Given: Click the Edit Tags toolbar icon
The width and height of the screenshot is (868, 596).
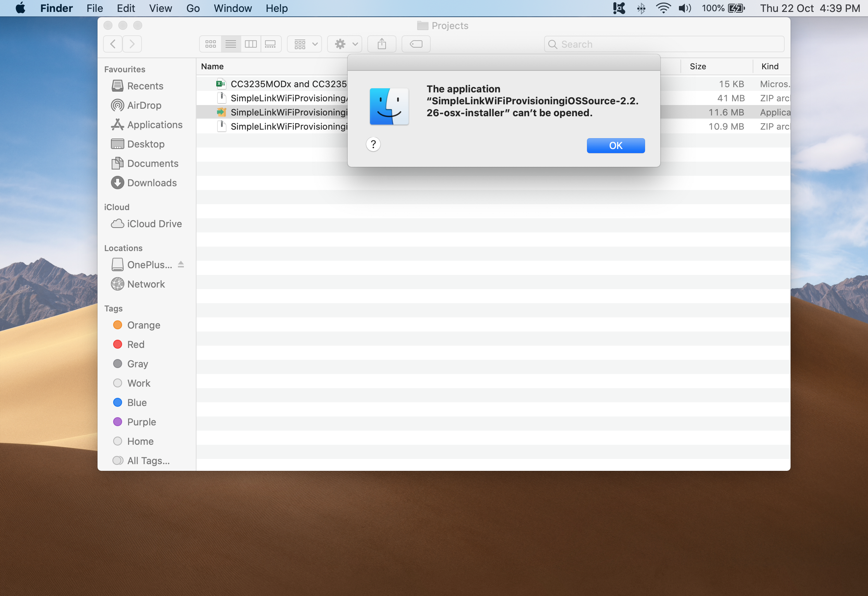Looking at the screenshot, I should click(x=416, y=44).
